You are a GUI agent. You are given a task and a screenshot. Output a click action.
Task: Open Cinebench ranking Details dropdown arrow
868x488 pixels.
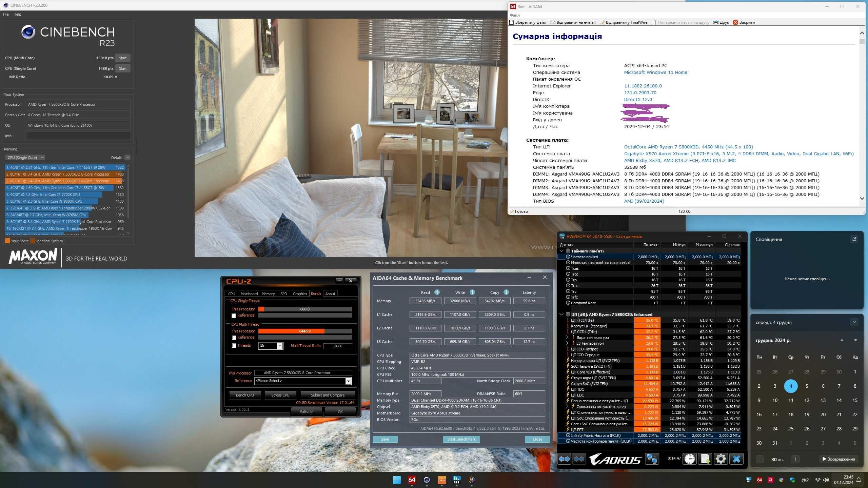pyautogui.click(x=127, y=158)
